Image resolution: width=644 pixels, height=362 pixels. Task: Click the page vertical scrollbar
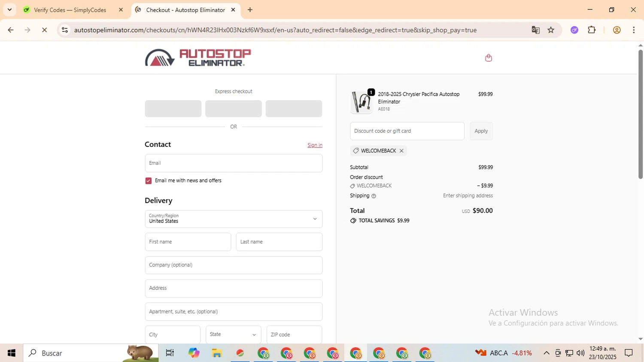tap(640, 114)
